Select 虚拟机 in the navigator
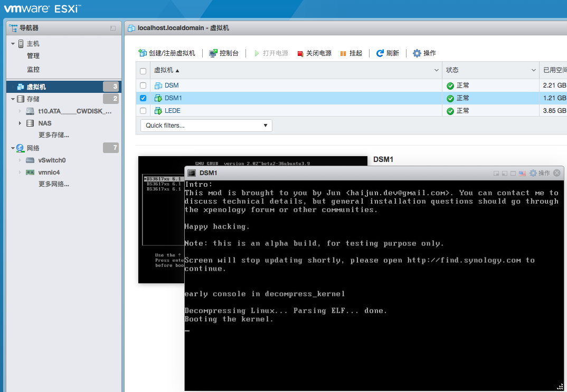This screenshot has width=567, height=392. click(64, 87)
